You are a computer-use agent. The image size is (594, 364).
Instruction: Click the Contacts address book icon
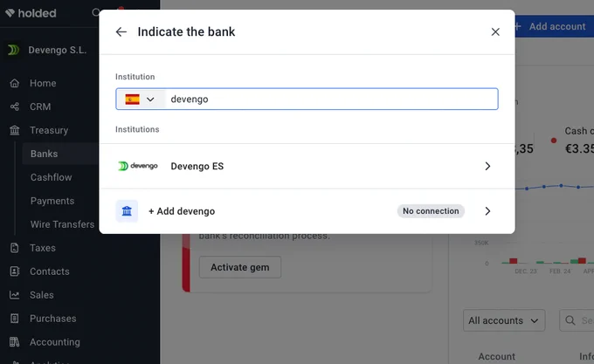(x=14, y=271)
